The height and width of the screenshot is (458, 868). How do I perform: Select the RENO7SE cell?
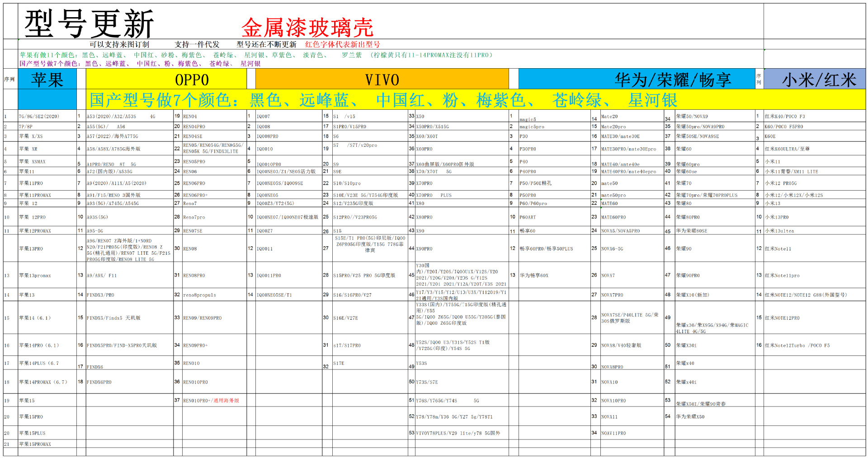click(x=214, y=230)
